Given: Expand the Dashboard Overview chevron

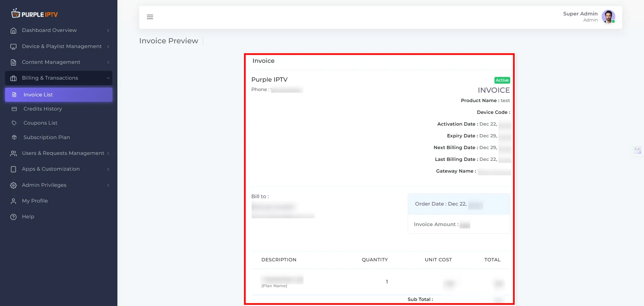Looking at the screenshot, I should click(x=108, y=31).
